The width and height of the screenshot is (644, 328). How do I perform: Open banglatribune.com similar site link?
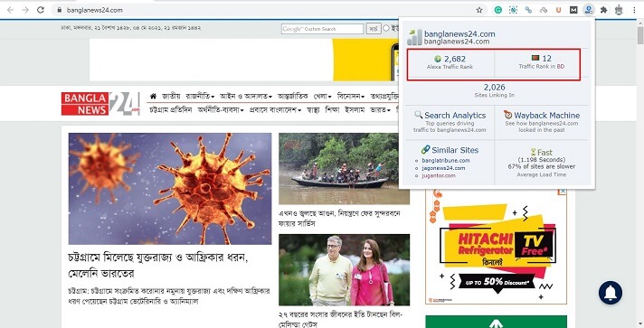[446, 161]
